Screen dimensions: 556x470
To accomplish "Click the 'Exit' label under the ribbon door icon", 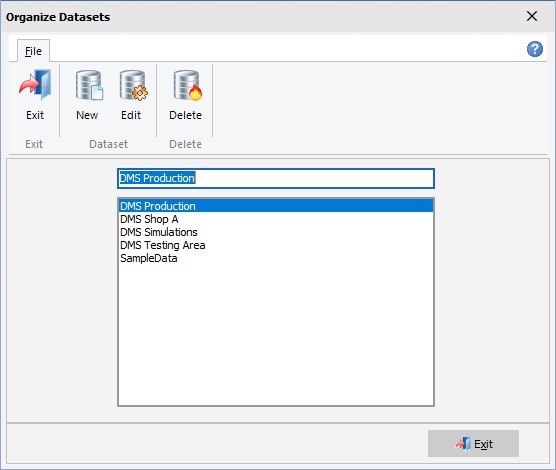I will (35, 115).
